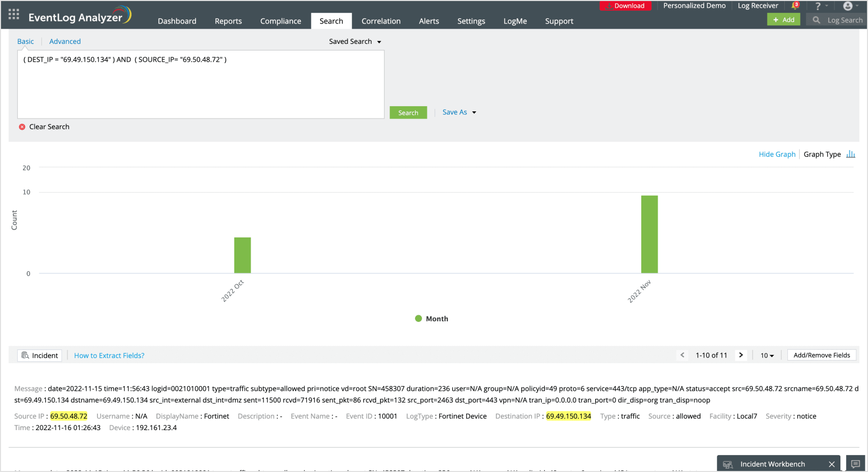Hide the graph

click(x=777, y=154)
